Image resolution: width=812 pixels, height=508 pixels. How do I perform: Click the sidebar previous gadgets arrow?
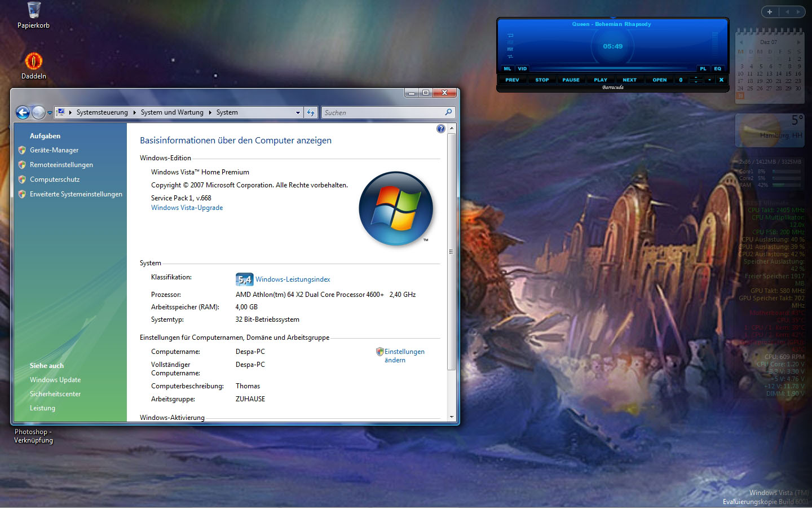click(787, 11)
